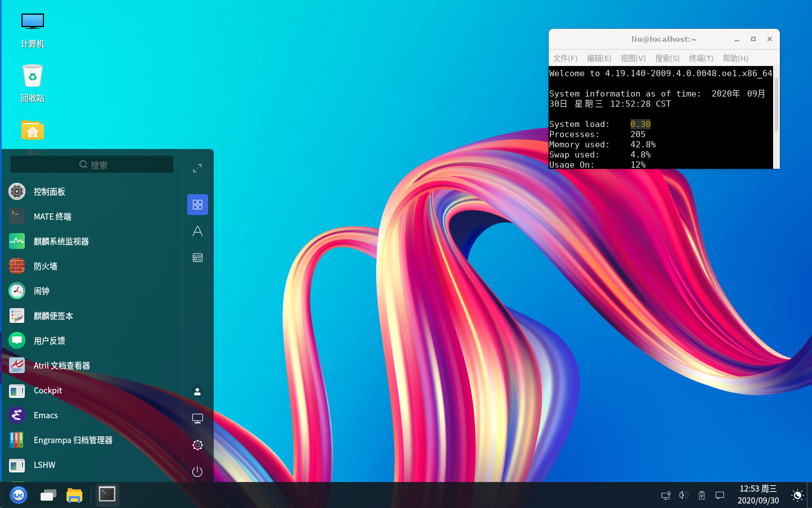Select the all-apps grid view icon

pos(197,204)
